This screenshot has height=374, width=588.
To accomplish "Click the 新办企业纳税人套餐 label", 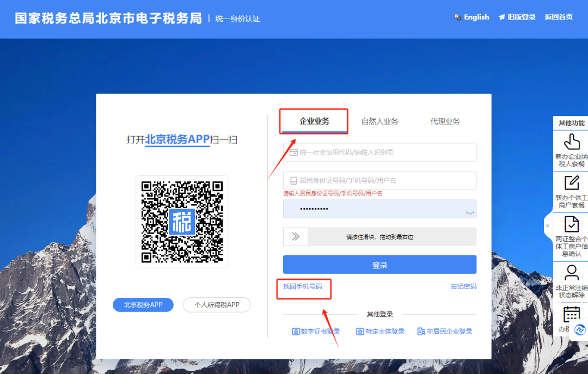I will tap(572, 160).
